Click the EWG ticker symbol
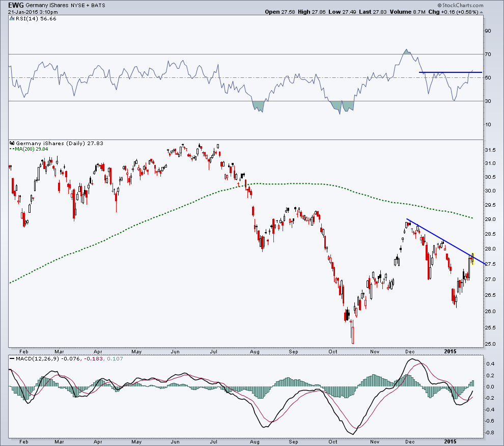The height and width of the screenshot is (446, 504). (x=16, y=5)
